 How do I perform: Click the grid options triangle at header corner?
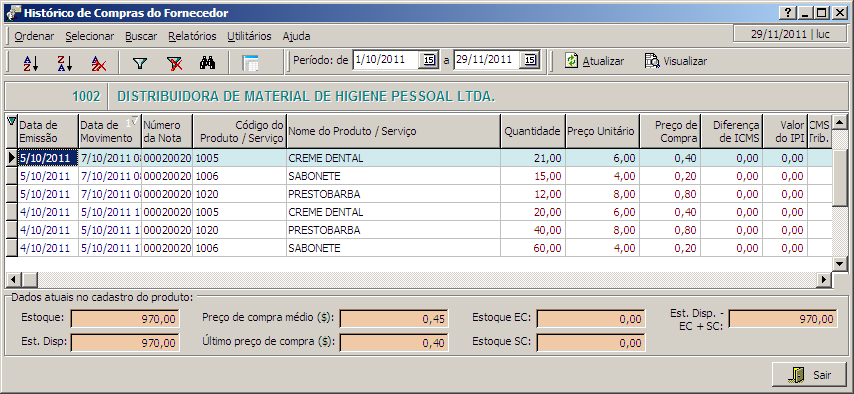11,121
